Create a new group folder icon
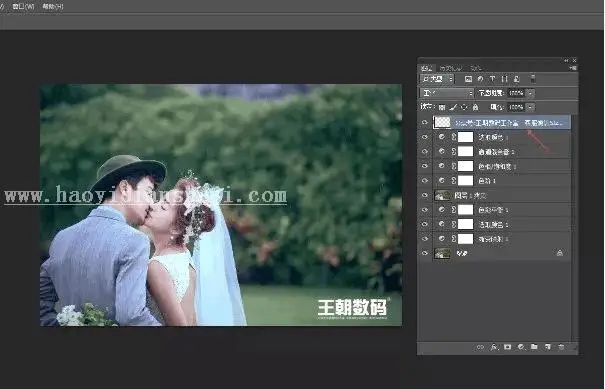 (534, 347)
